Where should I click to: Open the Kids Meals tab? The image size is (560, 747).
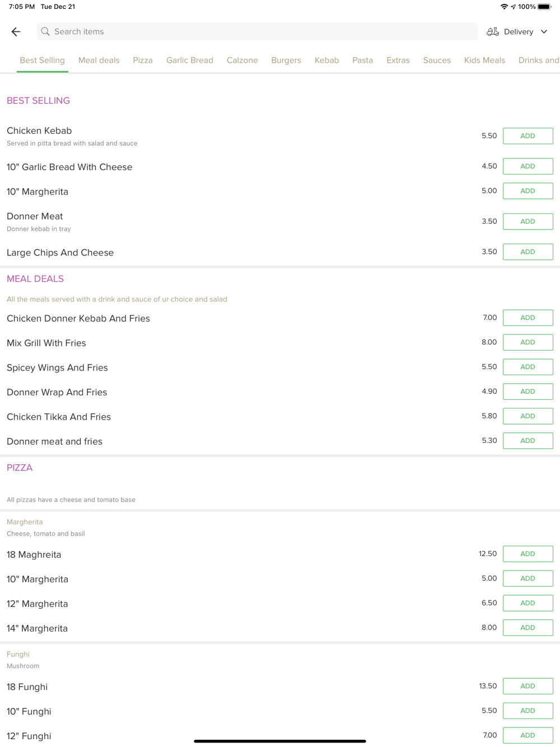(484, 60)
